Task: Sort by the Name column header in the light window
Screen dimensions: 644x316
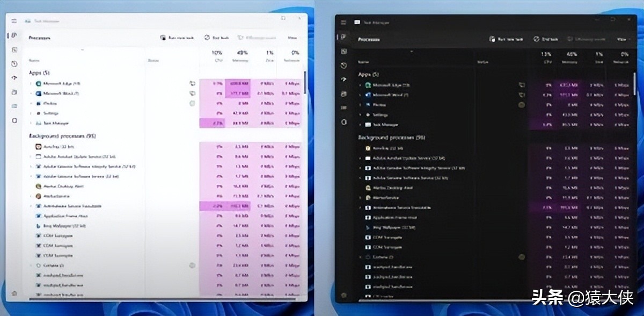Action: tap(34, 60)
